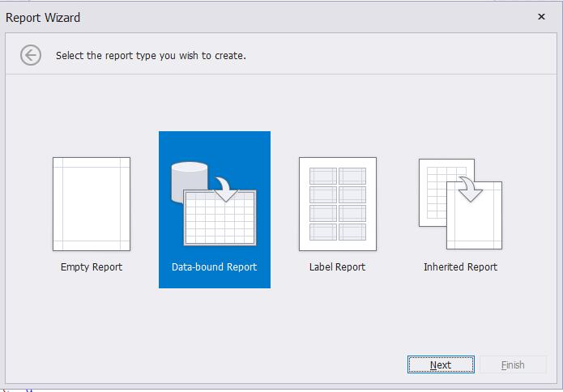Select the Inherited Report pages icon

[460, 204]
